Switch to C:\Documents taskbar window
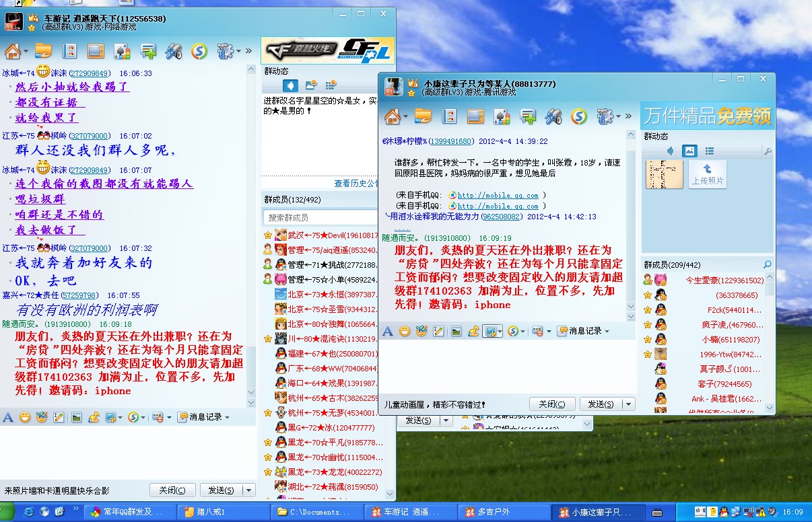 [318, 513]
